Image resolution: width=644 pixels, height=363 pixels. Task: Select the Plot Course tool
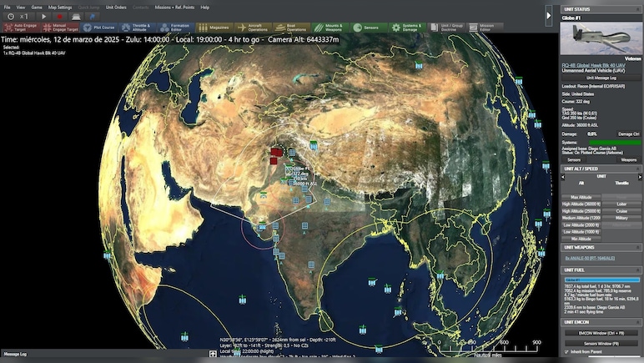point(99,28)
